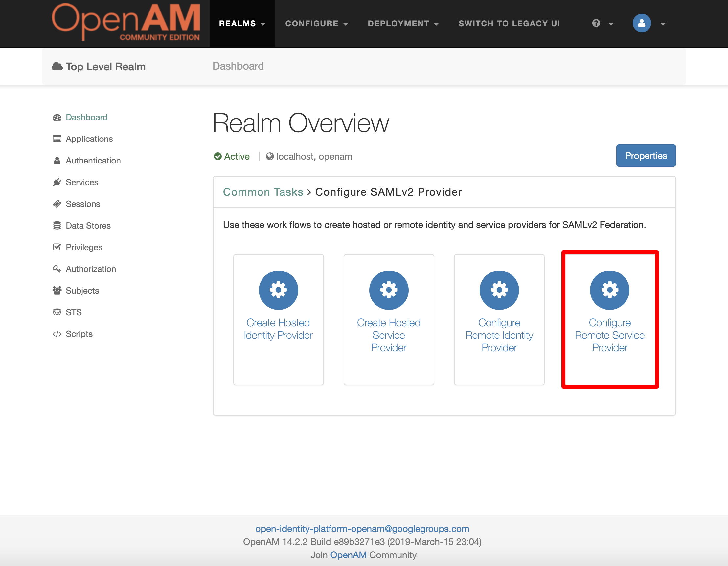
Task: Open the Configure dropdown menu
Action: 317,24
